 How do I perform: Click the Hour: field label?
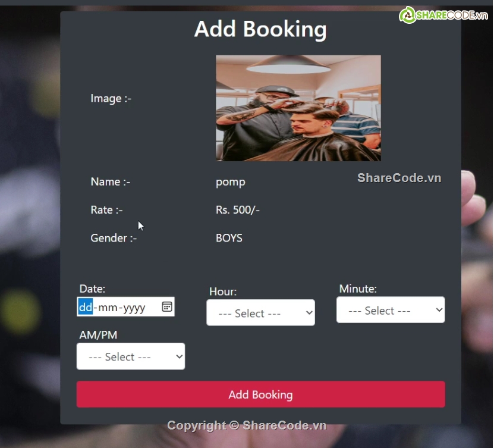[223, 292]
